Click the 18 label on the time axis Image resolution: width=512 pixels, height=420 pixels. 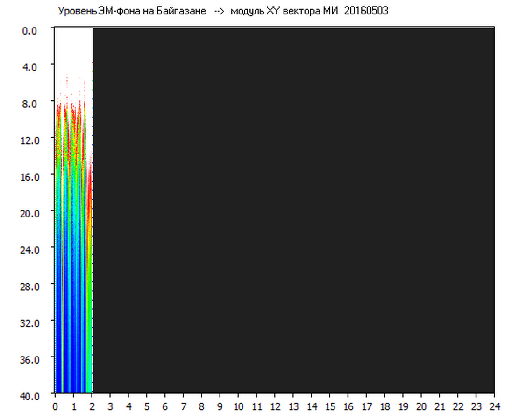pyautogui.click(x=384, y=406)
